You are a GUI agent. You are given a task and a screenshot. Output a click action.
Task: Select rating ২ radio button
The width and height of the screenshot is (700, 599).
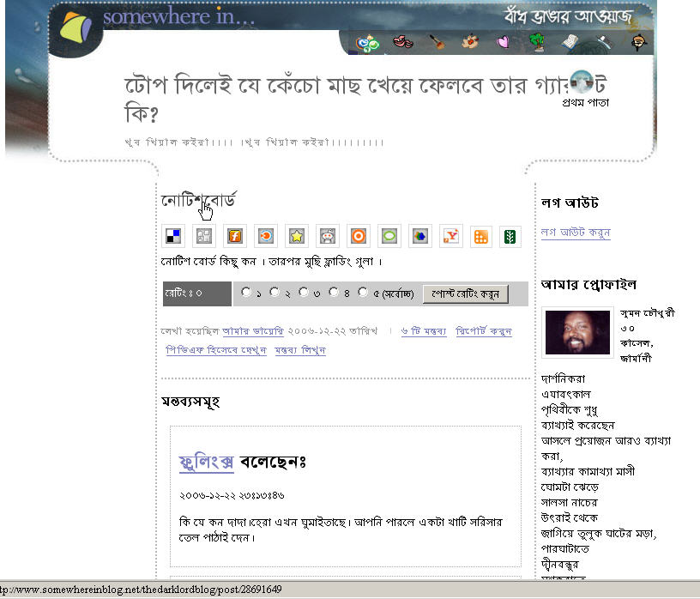click(x=275, y=292)
